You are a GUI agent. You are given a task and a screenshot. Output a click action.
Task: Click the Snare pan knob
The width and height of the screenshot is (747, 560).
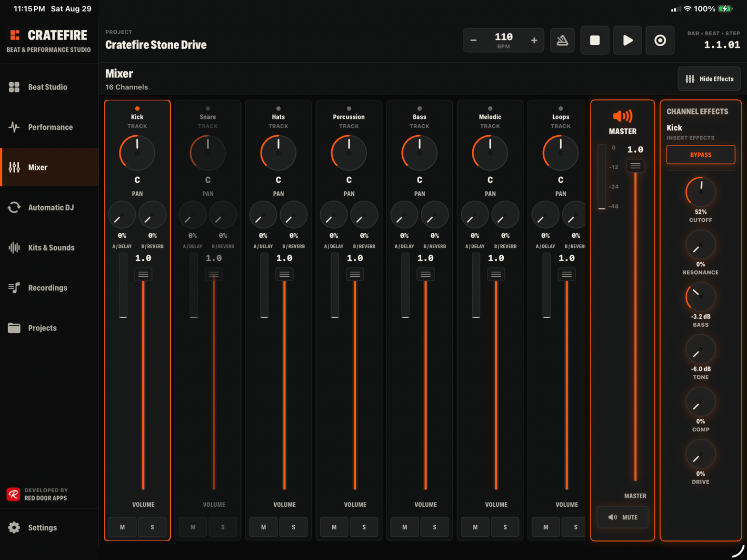pyautogui.click(x=208, y=153)
